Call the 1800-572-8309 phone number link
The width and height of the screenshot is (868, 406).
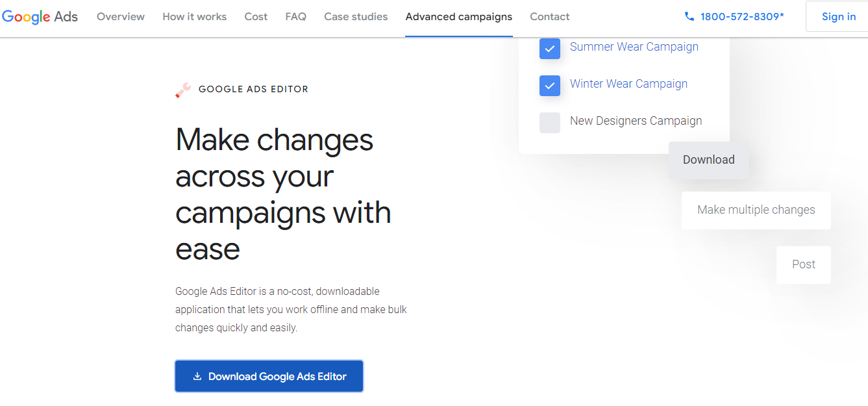tap(742, 17)
